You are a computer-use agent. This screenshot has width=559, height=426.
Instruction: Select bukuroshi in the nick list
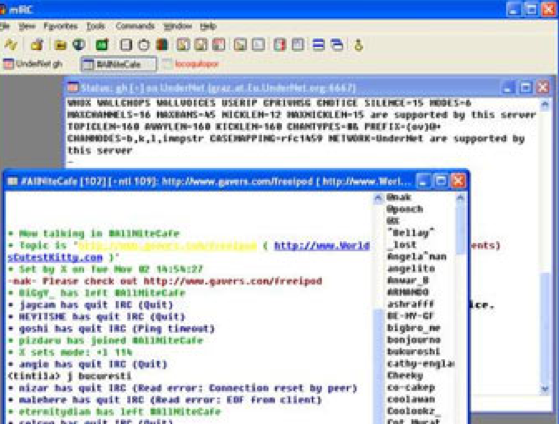[414, 351]
